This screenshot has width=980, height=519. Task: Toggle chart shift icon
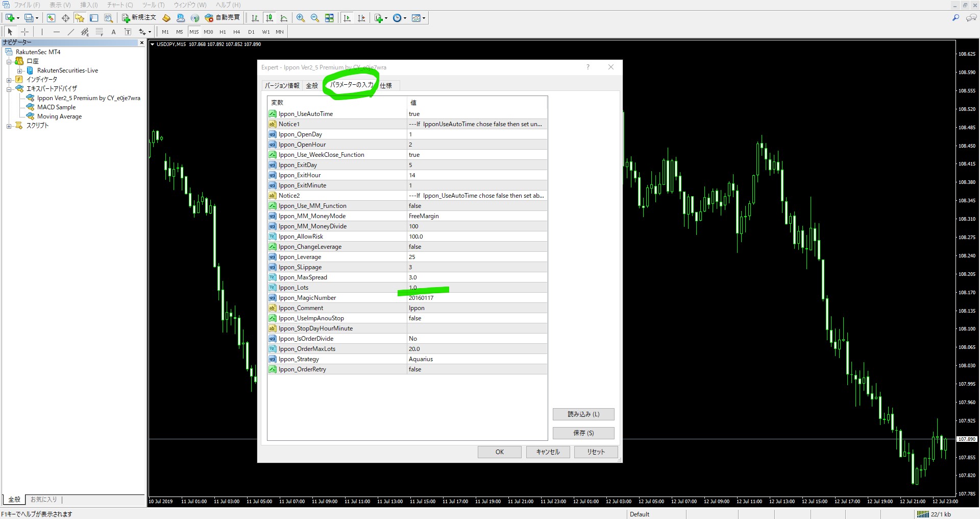click(361, 18)
